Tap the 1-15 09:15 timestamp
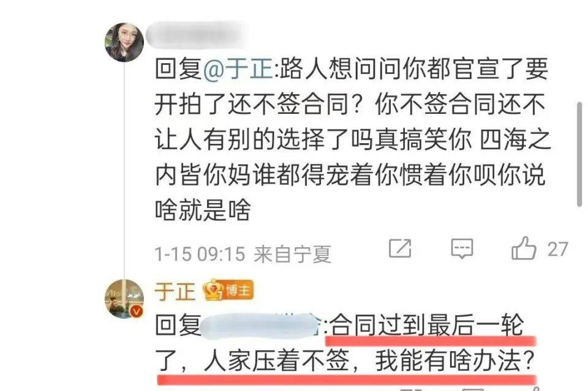Screen dimensions: 588x391 point(200,254)
